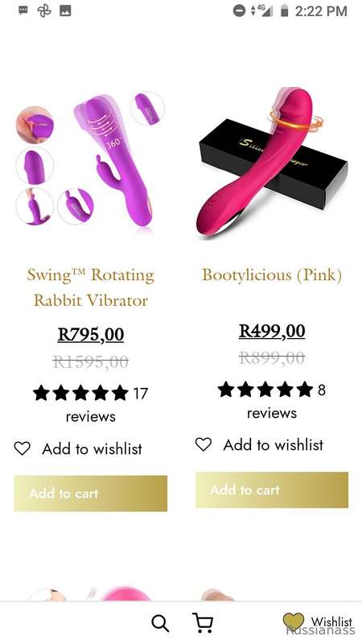Add Swing Rotating Rabbit Vibrator to cart
This screenshot has width=362, height=644.
pos(91,493)
